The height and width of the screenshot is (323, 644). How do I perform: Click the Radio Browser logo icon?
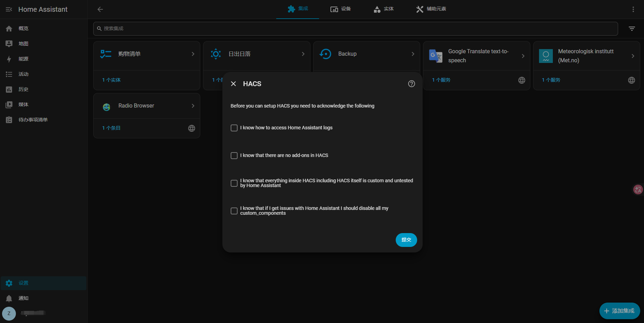pyautogui.click(x=106, y=107)
